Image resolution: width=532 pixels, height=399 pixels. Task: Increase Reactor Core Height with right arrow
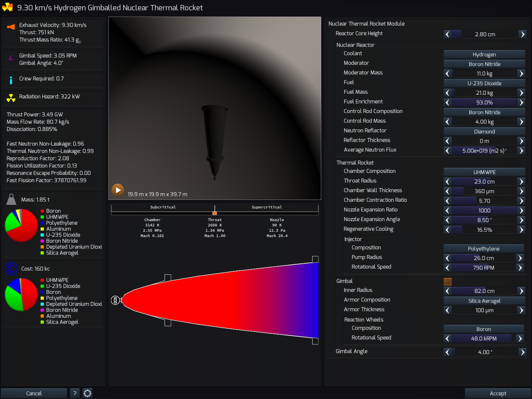(523, 34)
